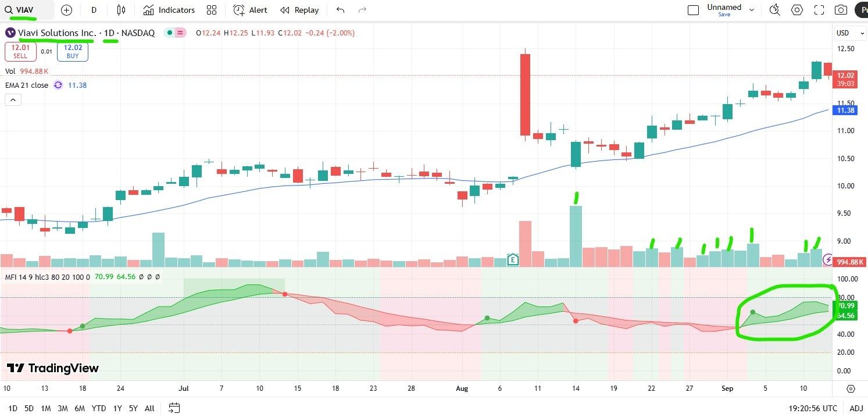Open the VIAV symbol search
The height and width of the screenshot is (417, 868).
coord(27,10)
